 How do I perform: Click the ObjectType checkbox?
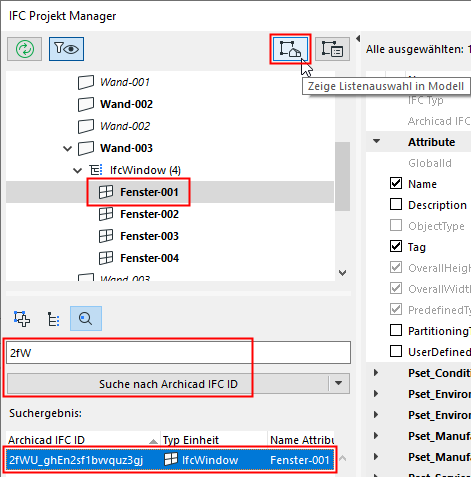[396, 225]
